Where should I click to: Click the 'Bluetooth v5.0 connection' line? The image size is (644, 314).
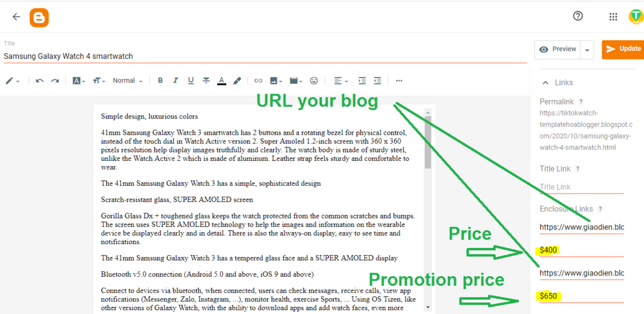point(207,274)
